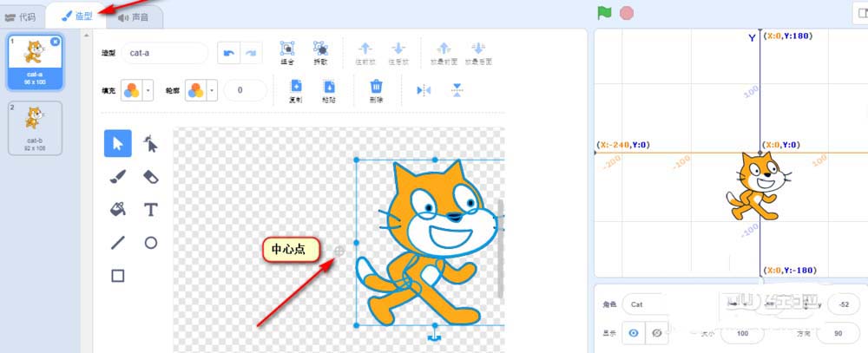868x353 pixels.
Task: Select the Reshape tool
Action: pyautogui.click(x=150, y=144)
